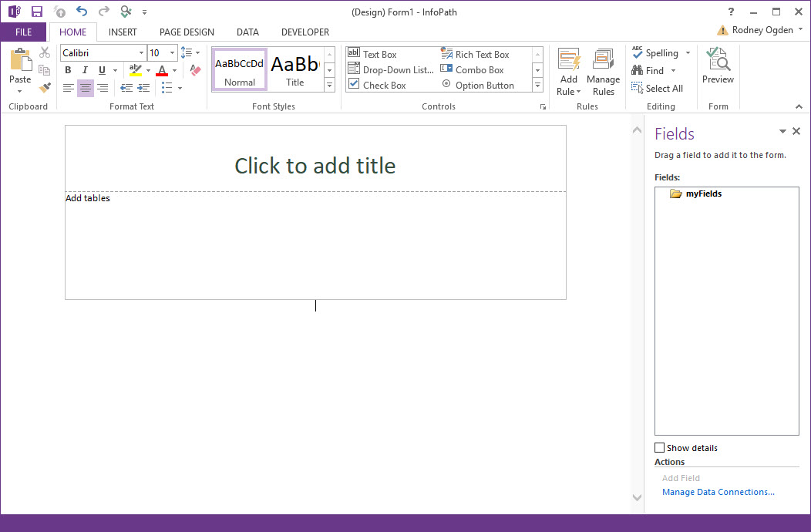Click the Undo arrow icon
811x532 pixels.
[81, 12]
